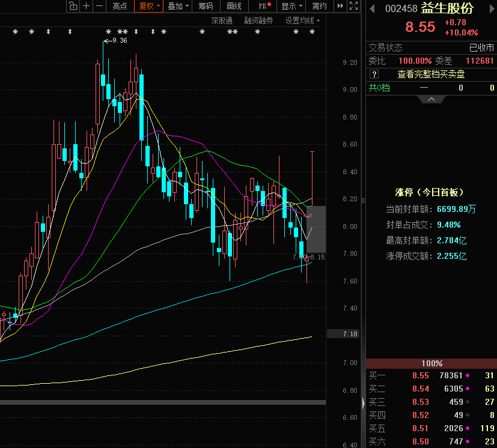The width and height of the screenshot is (497, 448).
Task: Click the 委差 value 112681
Action: [x=480, y=61]
